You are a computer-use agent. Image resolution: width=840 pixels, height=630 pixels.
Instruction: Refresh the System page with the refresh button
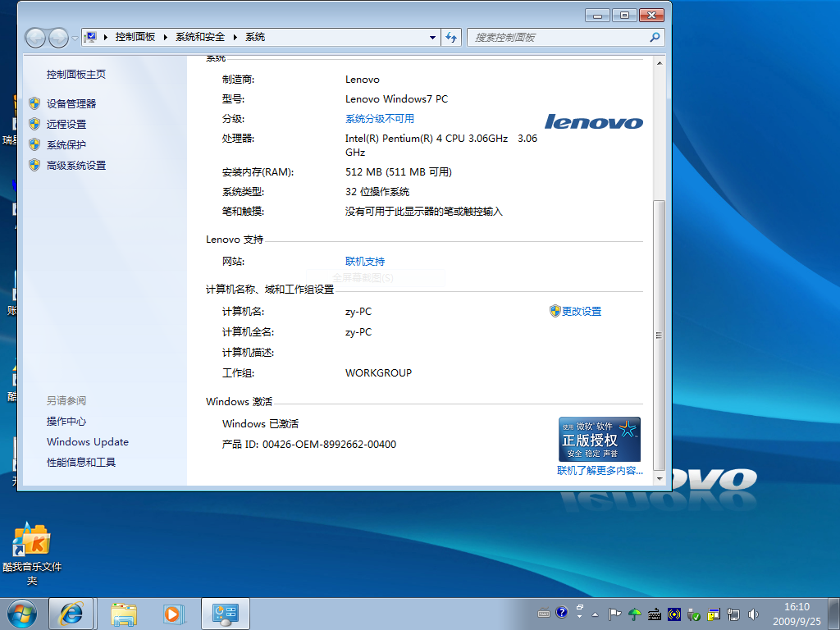(451, 38)
